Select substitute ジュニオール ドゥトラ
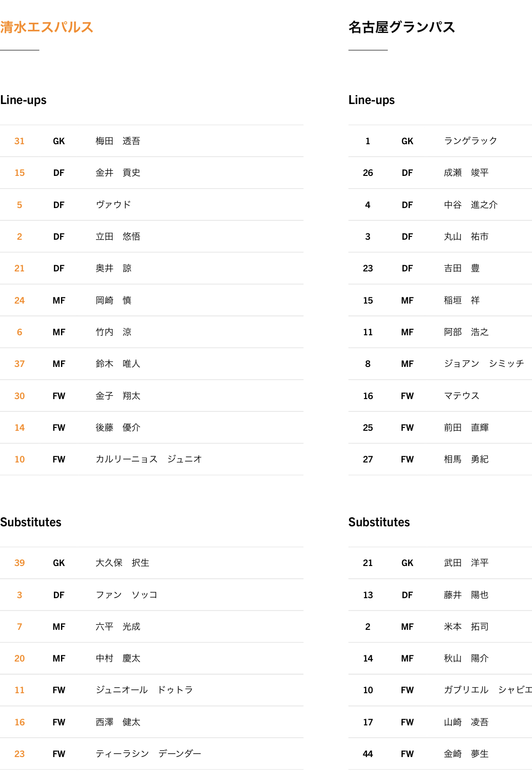The width and height of the screenshot is (532, 784). pyautogui.click(x=144, y=690)
